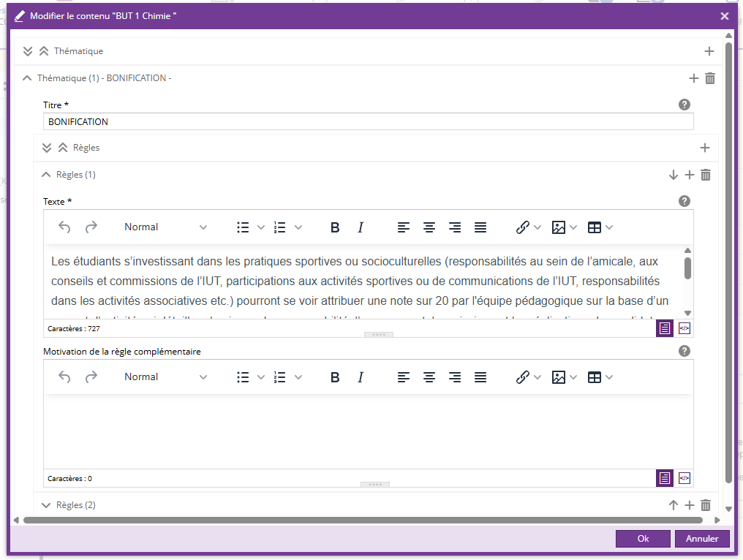Expand the Règles (2) section
Image resolution: width=743 pixels, height=560 pixels.
[x=47, y=505]
